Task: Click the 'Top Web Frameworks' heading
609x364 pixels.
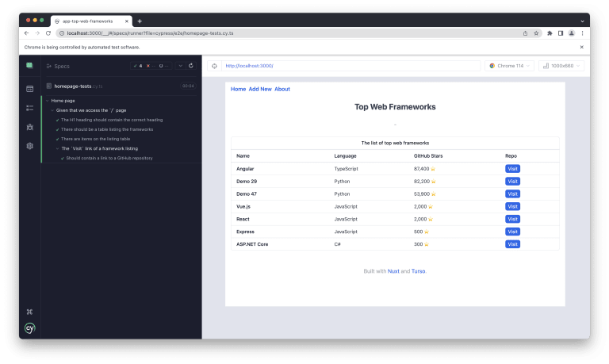Action: (395, 107)
